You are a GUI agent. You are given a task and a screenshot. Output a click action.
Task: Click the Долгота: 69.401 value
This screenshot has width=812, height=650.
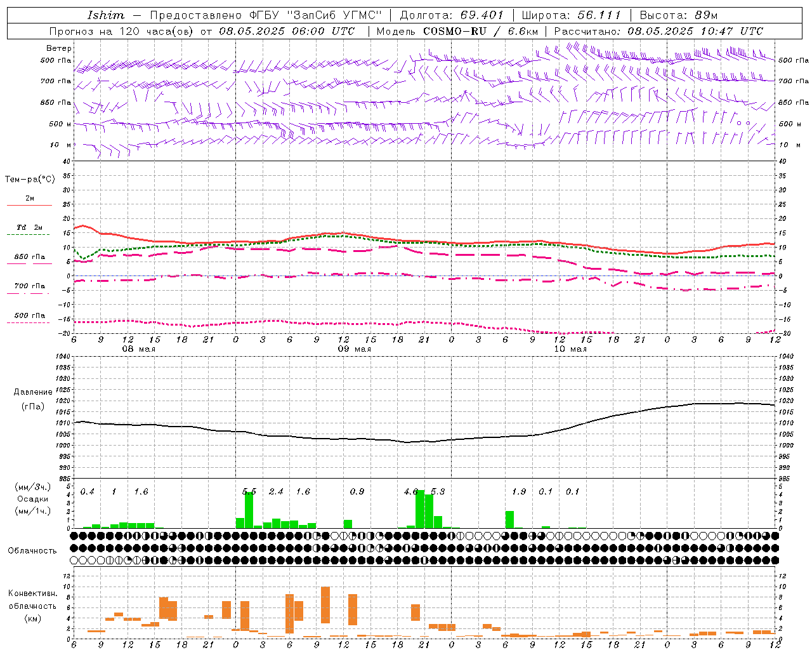(452, 15)
